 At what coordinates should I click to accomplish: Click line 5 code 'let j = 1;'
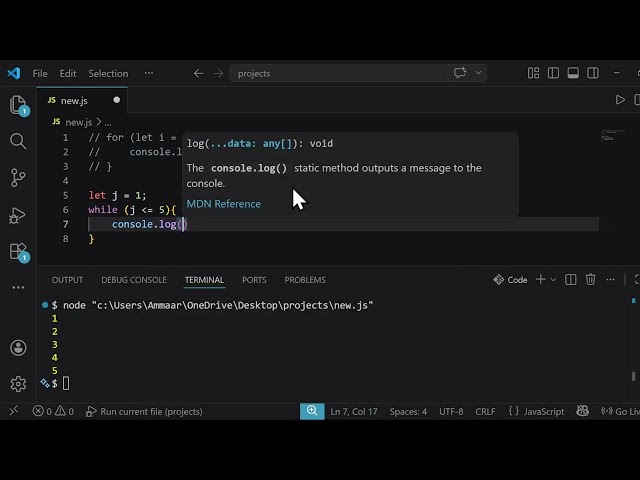(x=117, y=195)
